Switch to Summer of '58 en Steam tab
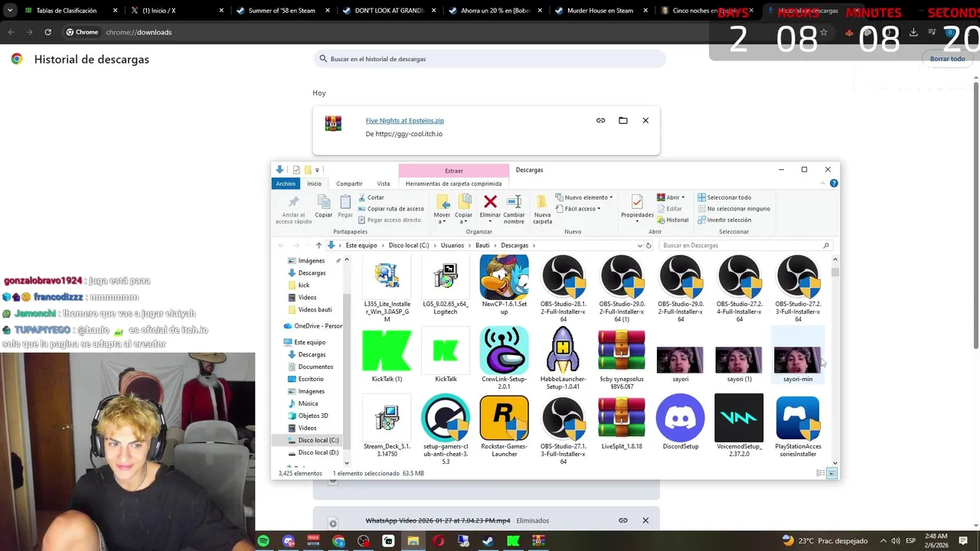 point(282,11)
